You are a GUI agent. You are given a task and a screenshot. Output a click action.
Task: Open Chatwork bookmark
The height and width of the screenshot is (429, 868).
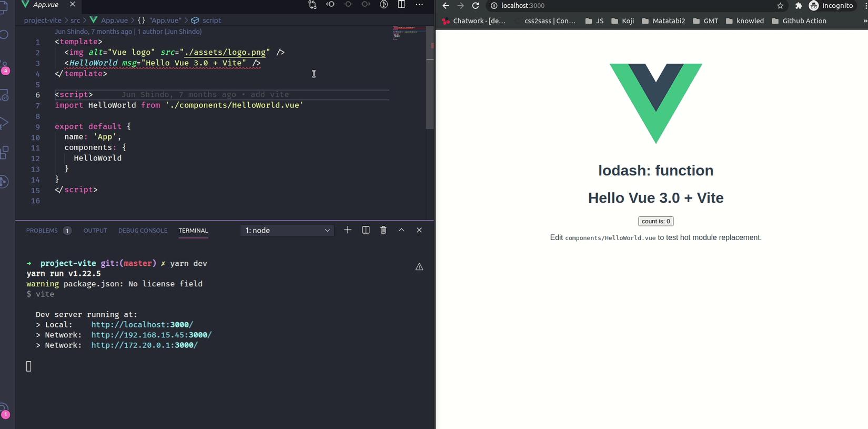coord(474,21)
